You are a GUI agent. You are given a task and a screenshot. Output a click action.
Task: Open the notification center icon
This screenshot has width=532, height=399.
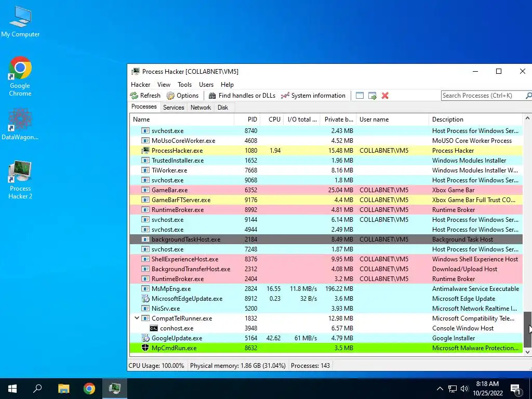click(516, 389)
